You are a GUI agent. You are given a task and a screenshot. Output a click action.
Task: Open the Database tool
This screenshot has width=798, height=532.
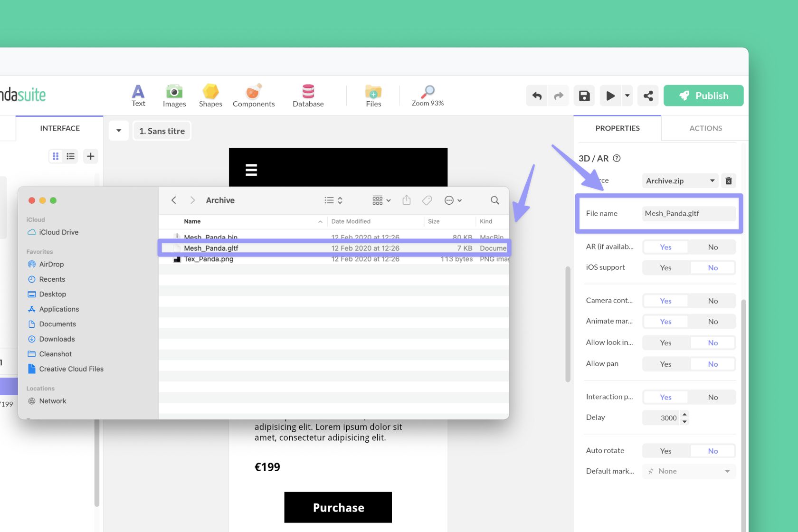tap(308, 95)
